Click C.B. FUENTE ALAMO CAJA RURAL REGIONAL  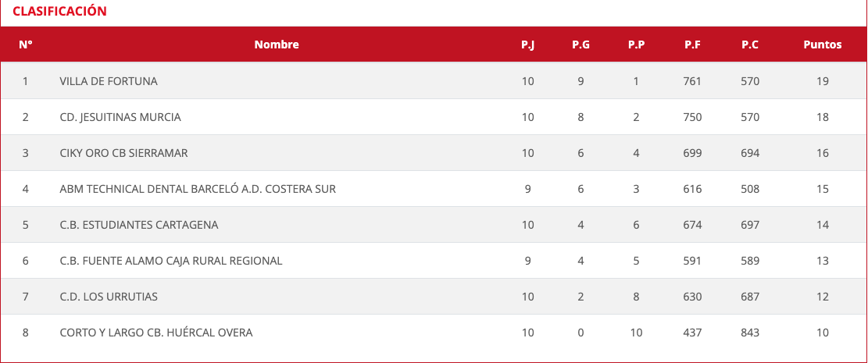171,261
